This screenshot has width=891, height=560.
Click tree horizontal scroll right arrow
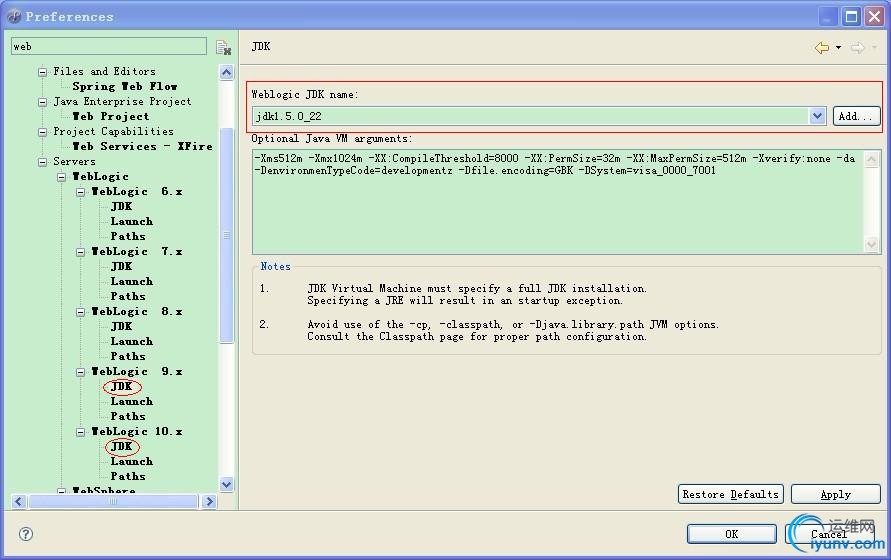209,501
